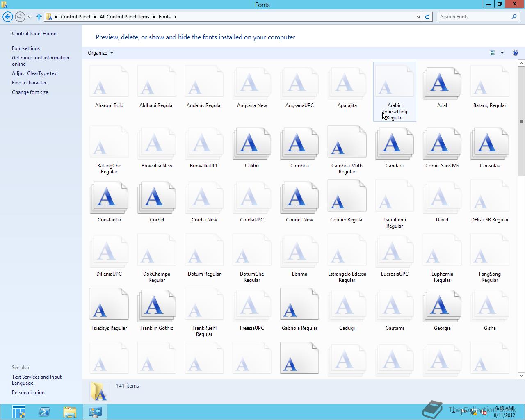Image resolution: width=525 pixels, height=420 pixels.
Task: Open the Personalization link
Action: click(28, 393)
